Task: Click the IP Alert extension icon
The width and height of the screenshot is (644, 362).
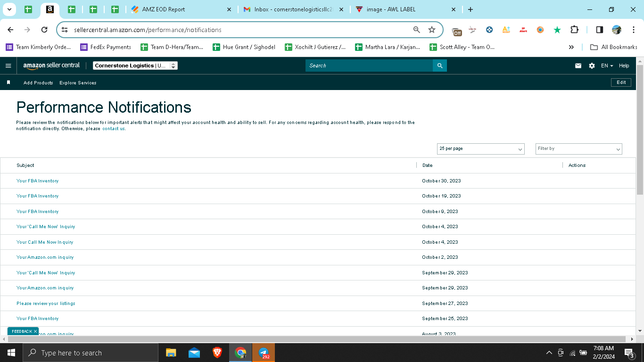Action: point(523,30)
